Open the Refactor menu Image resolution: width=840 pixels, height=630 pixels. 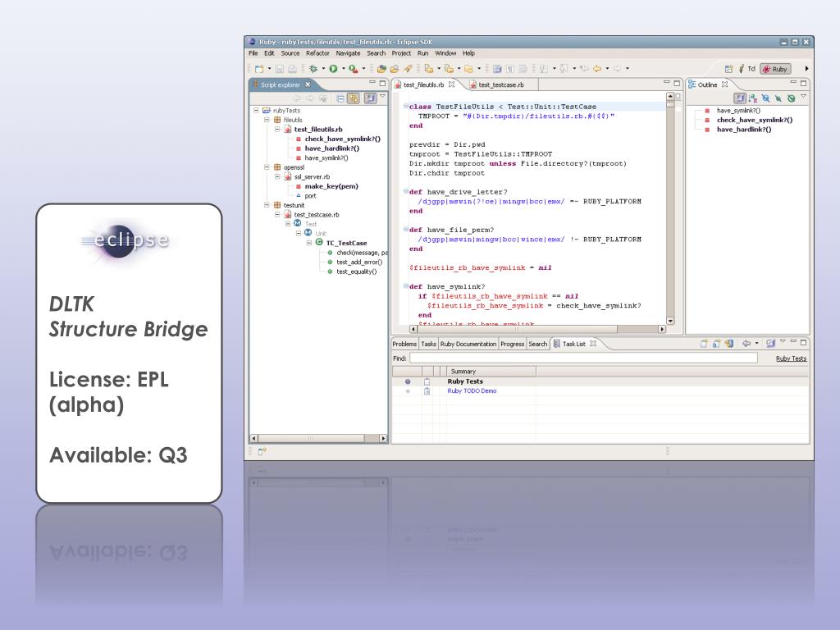click(317, 53)
